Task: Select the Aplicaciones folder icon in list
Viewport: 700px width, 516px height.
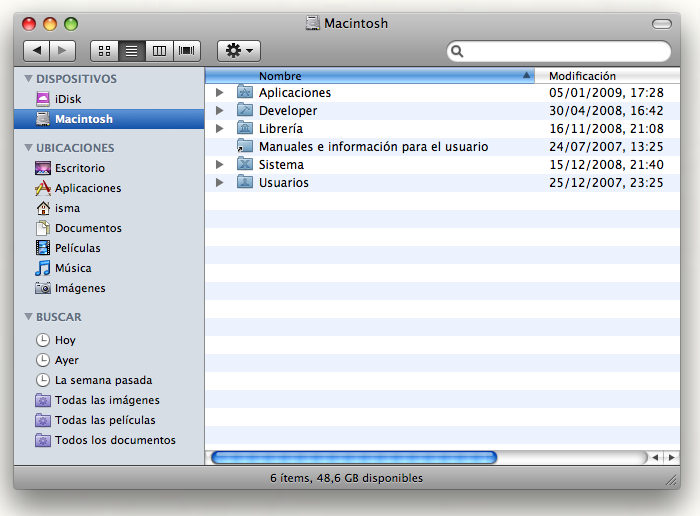Action: point(245,92)
